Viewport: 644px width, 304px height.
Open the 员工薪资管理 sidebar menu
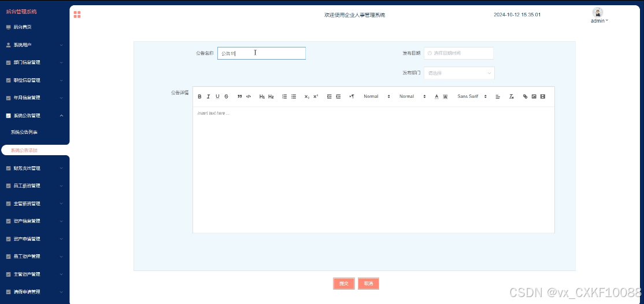coord(35,186)
